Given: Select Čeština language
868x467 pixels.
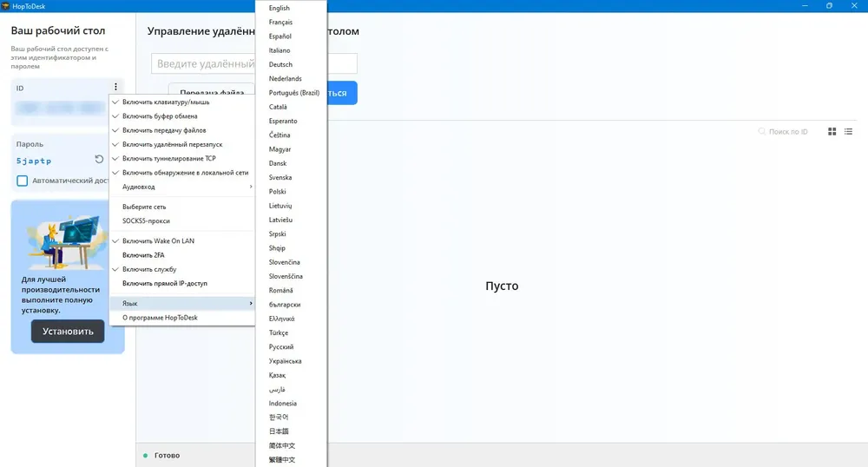Looking at the screenshot, I should click(291, 135).
